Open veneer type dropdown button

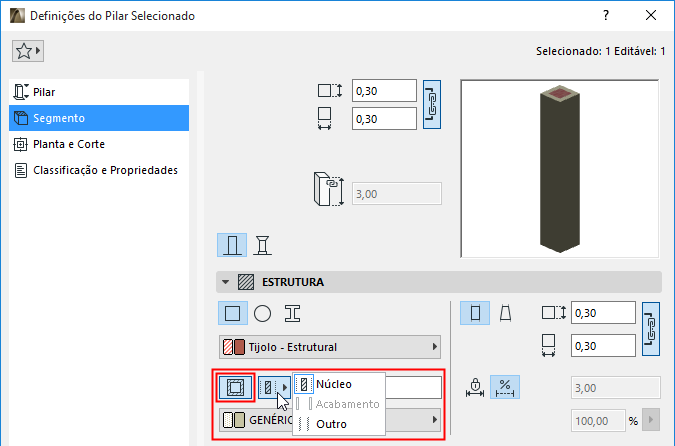[x=274, y=387]
